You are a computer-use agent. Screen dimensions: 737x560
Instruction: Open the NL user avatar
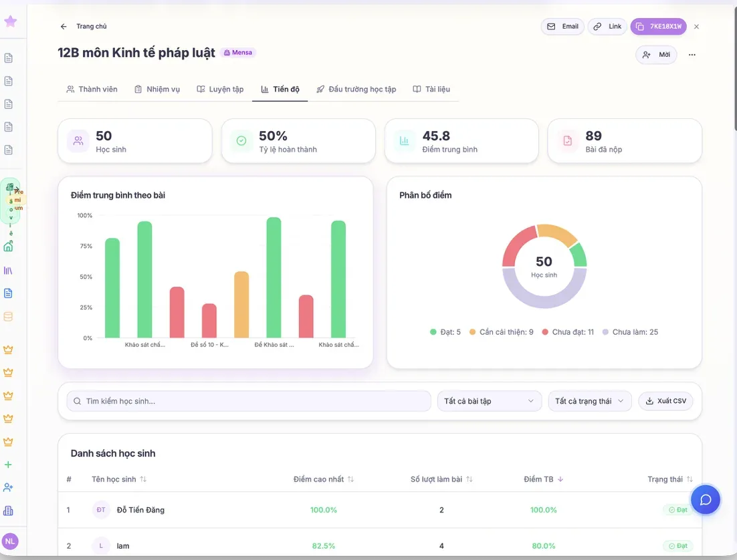(x=10, y=541)
